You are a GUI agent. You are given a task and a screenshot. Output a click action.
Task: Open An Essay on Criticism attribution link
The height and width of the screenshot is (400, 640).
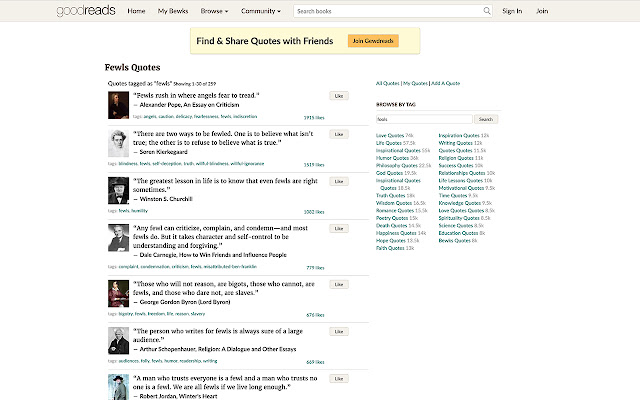pos(210,105)
